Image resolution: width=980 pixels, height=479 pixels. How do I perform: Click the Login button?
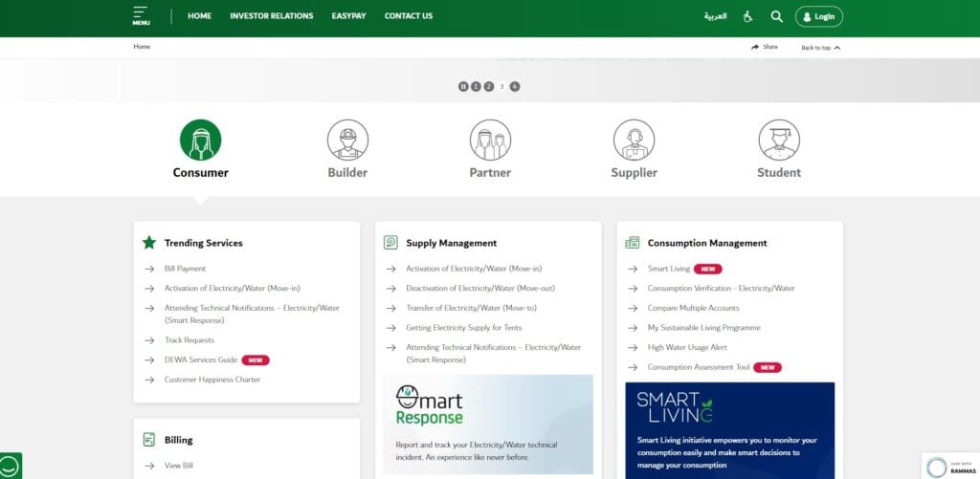coord(819,17)
